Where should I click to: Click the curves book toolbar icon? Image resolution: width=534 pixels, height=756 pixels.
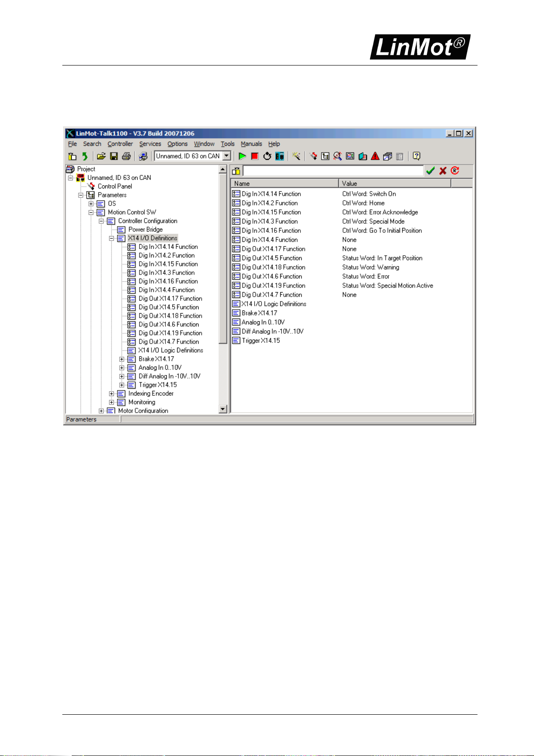(x=363, y=156)
